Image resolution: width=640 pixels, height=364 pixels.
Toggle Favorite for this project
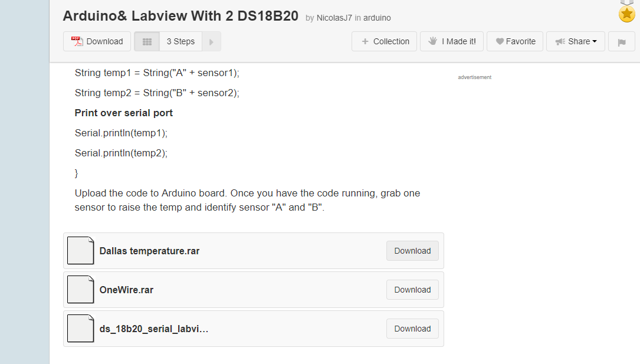point(514,41)
